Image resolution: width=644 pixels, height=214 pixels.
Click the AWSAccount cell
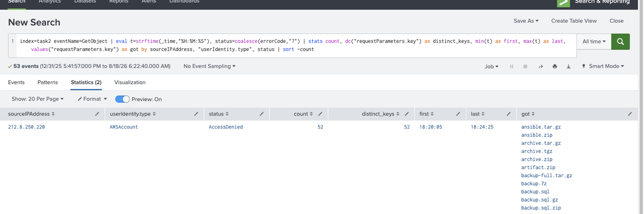(x=124, y=127)
